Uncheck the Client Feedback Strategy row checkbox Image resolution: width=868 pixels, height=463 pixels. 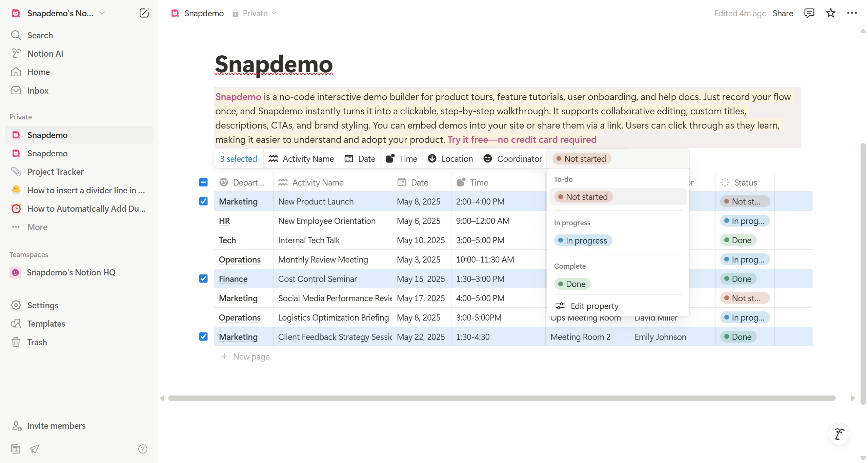tap(203, 336)
